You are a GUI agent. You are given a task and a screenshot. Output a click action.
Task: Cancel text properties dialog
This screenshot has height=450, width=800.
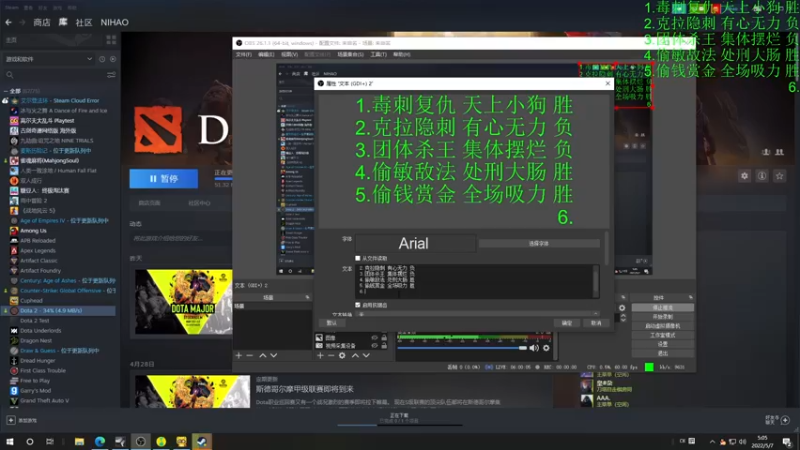596,323
